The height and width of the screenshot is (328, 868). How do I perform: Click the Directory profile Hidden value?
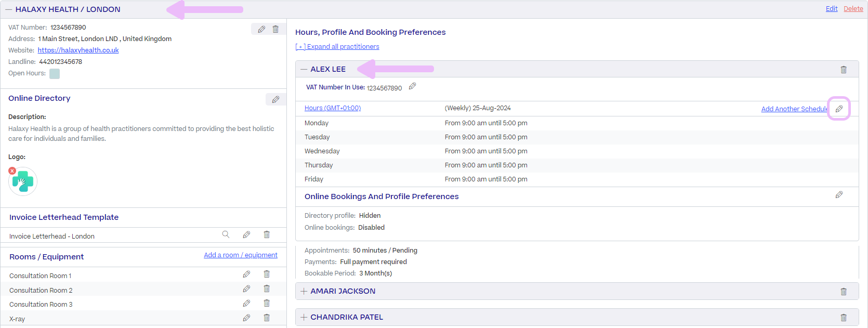(x=370, y=216)
